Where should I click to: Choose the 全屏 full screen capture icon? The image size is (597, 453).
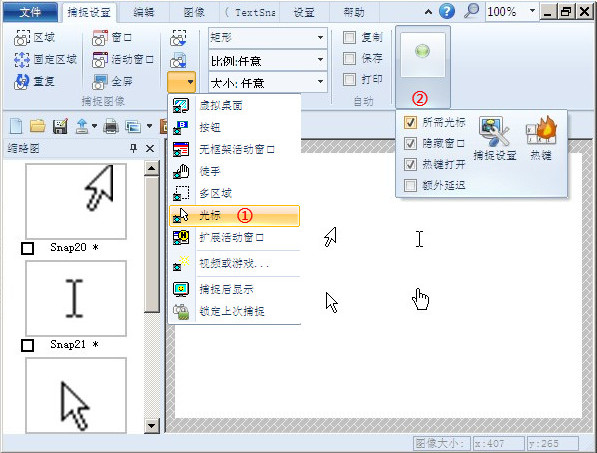pos(100,81)
